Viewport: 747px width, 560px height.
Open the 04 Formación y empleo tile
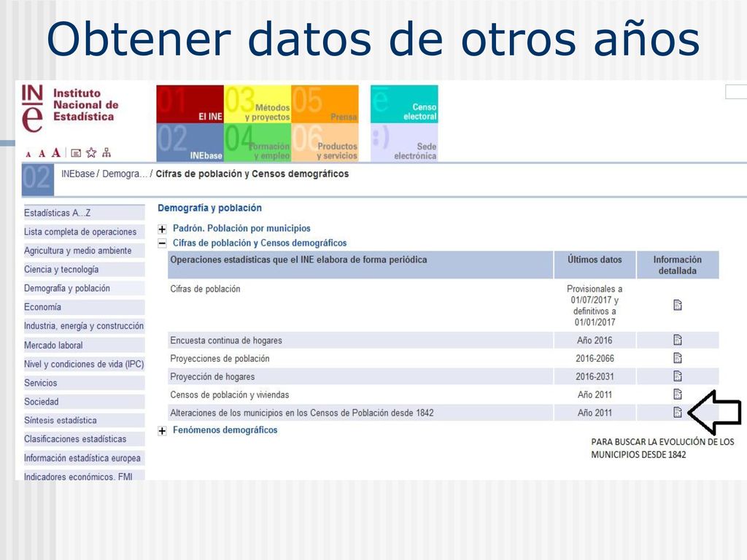(x=258, y=143)
